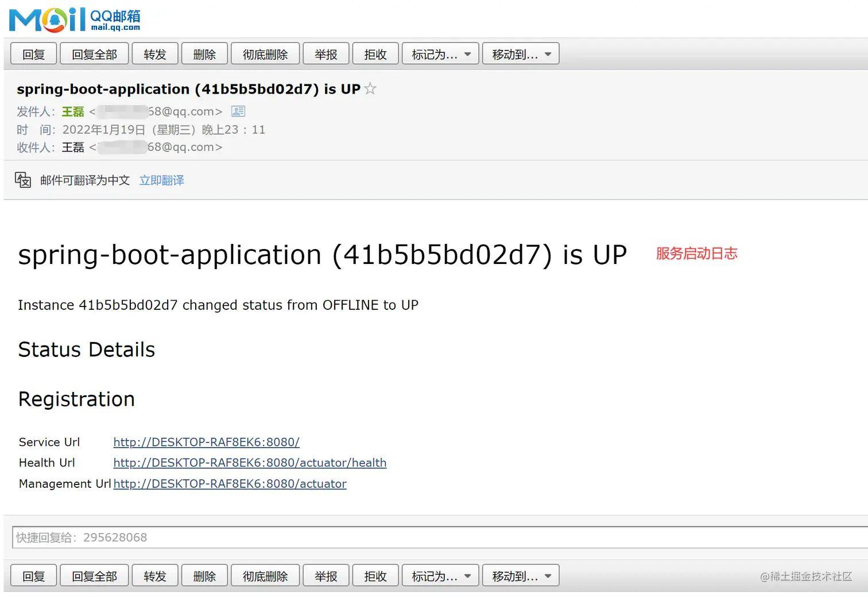Click bottom 回复全部 reply-all button
Image resolution: width=868 pixels, height=598 pixels.
(x=94, y=576)
